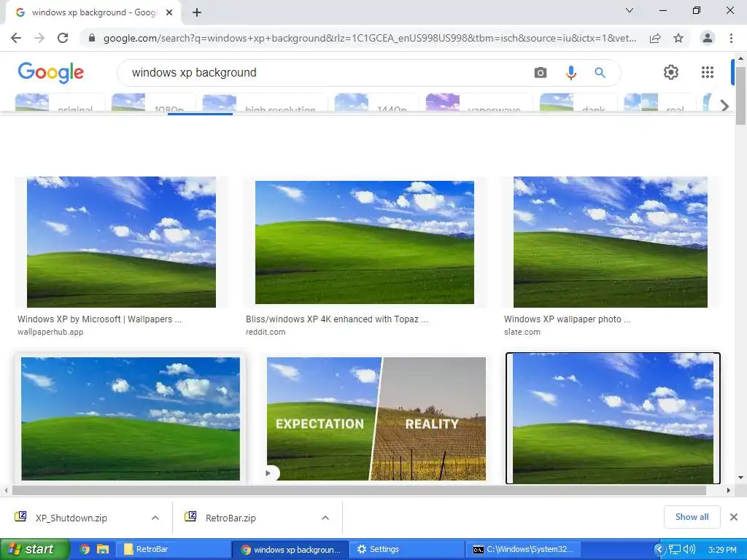Open downloaded XP_Shutdown.zip
The height and width of the screenshot is (560, 747).
(x=71, y=518)
